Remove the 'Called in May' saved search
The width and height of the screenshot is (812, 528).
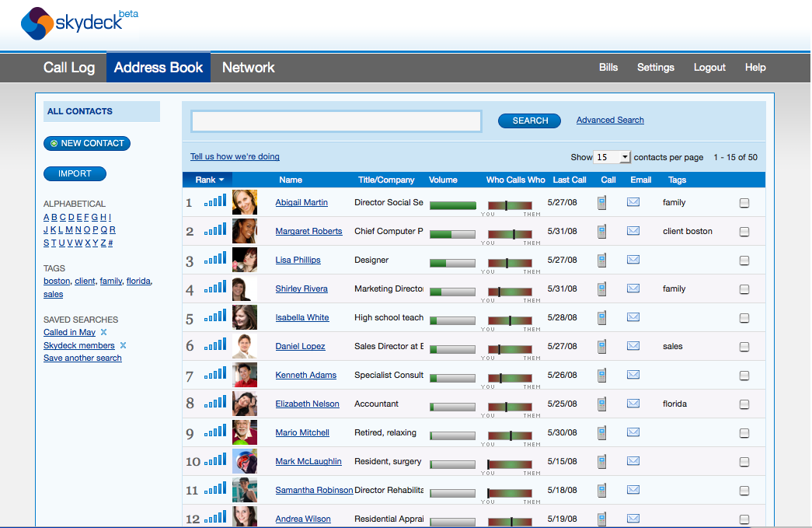tap(104, 333)
